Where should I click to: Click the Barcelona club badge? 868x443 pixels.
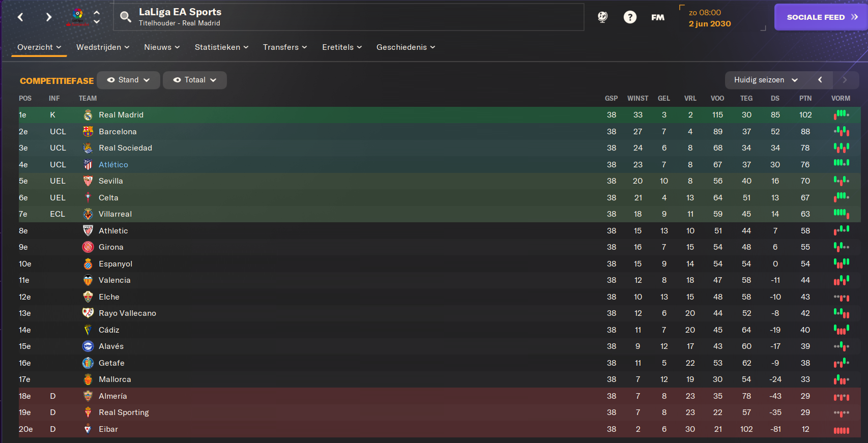click(x=88, y=132)
